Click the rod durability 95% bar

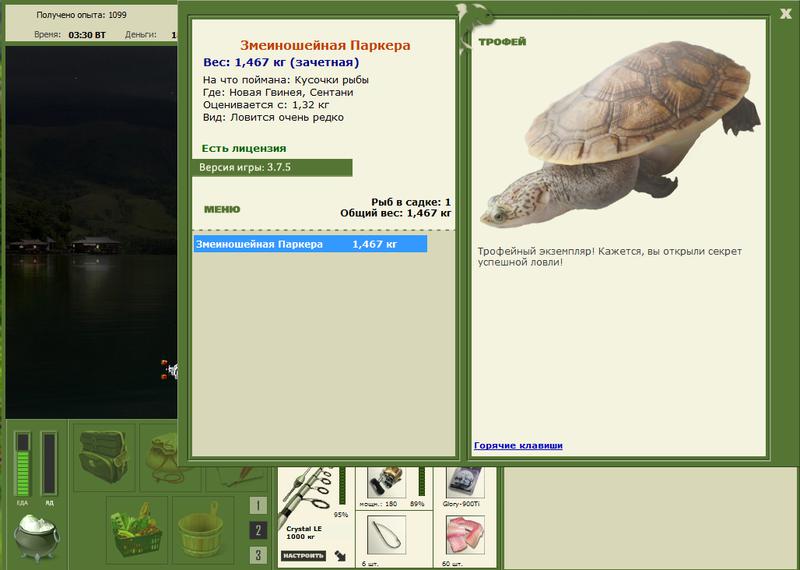[342, 486]
